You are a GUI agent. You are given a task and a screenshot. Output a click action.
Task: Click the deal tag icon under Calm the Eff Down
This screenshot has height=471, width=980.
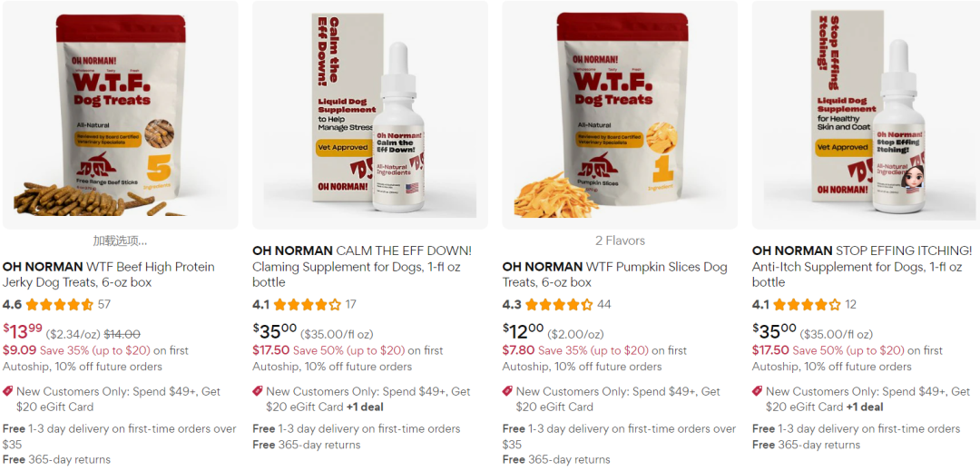coord(258,392)
